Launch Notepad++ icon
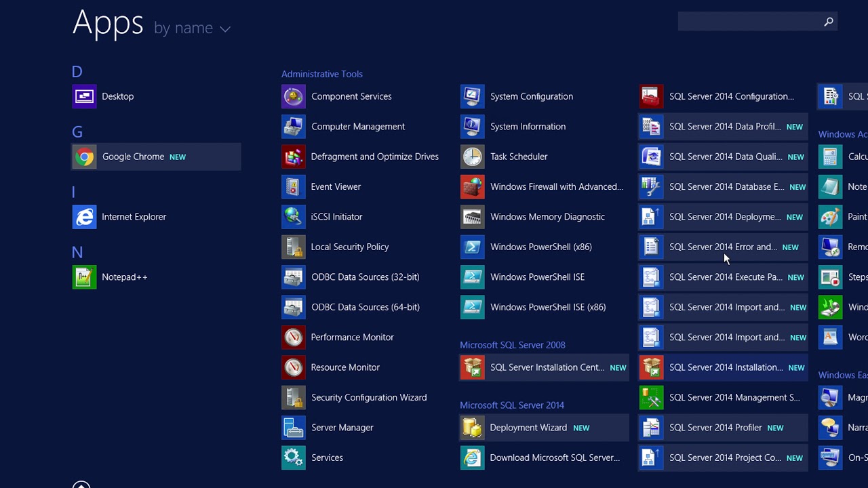The height and width of the screenshot is (488, 868). tap(84, 277)
